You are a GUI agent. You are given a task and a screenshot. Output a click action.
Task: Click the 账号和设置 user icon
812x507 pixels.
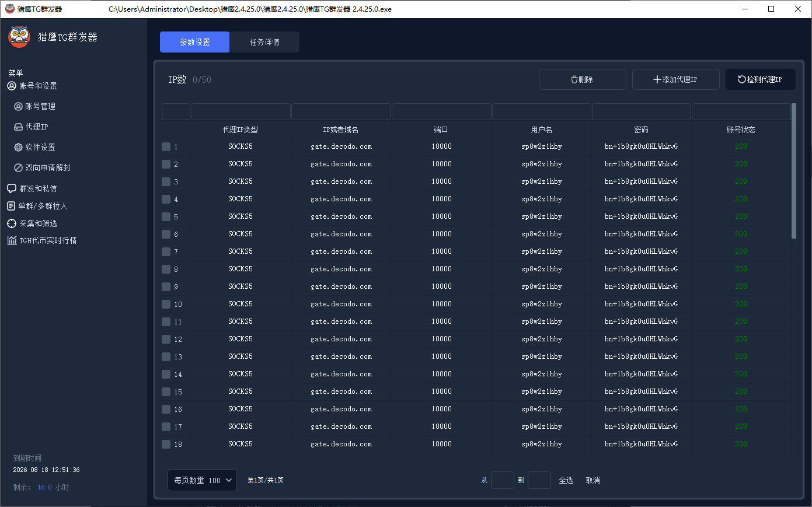point(12,86)
